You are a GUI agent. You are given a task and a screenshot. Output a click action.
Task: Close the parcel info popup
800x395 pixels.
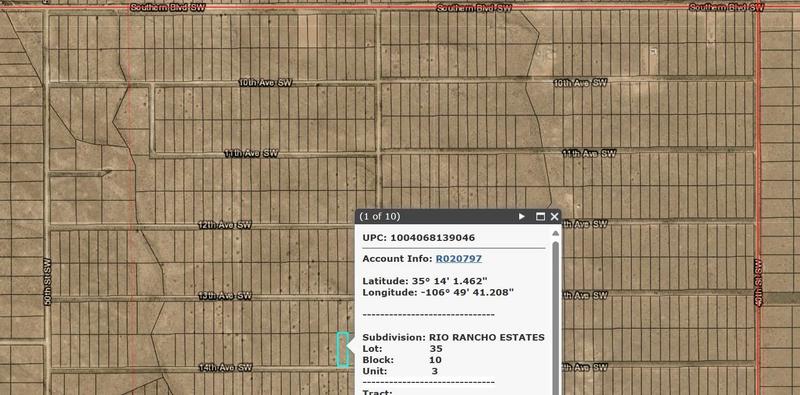point(555,216)
